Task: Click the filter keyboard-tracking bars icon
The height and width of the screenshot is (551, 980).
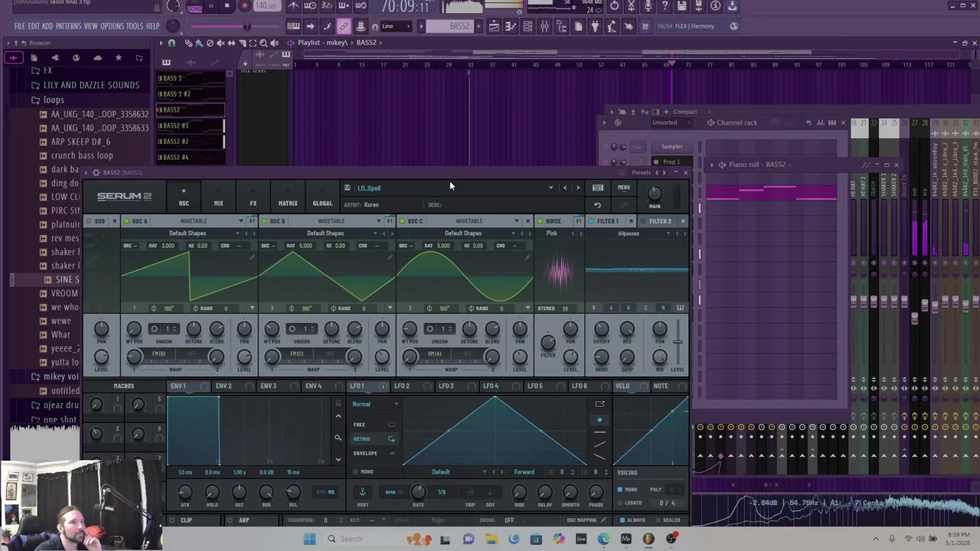Action: (680, 308)
